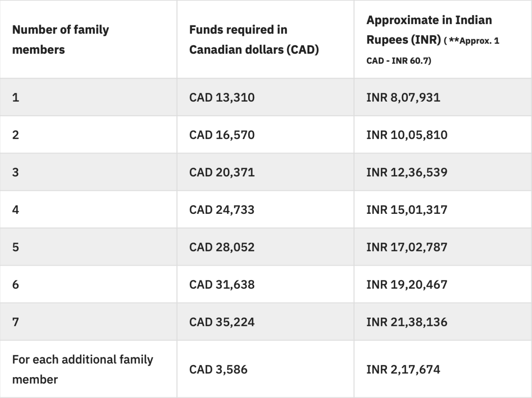Select the INR 8,07,931 cell
This screenshot has width=532, height=398.
click(x=403, y=98)
